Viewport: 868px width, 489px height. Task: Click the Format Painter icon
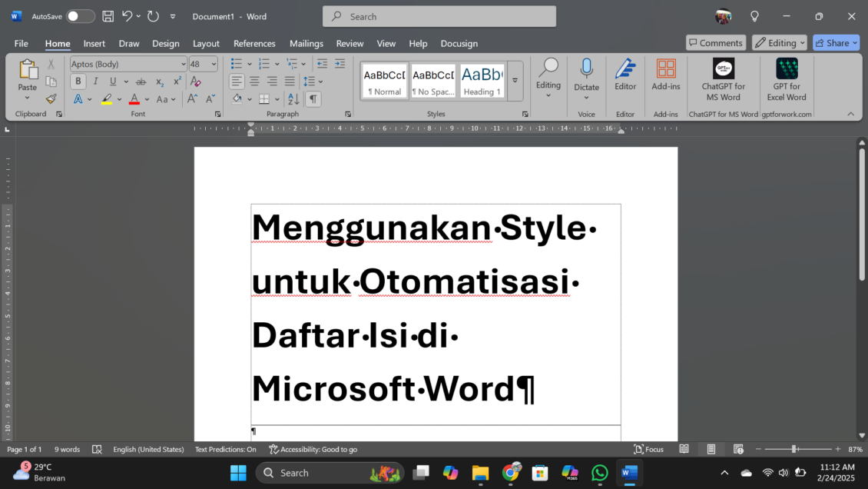click(51, 99)
